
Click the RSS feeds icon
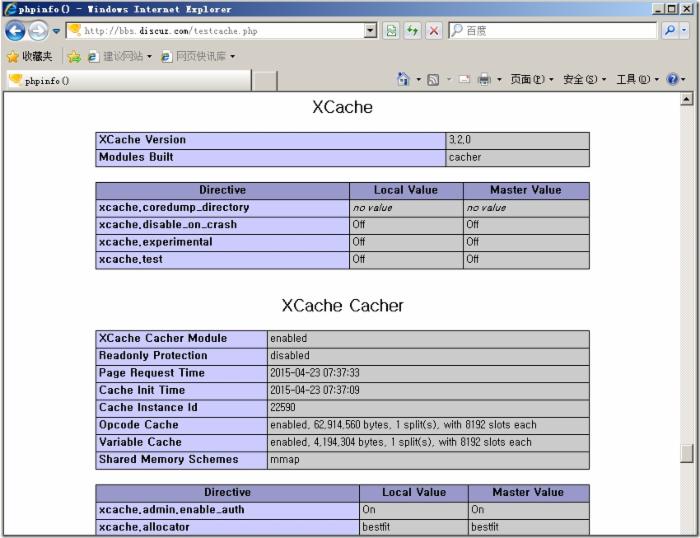tap(433, 80)
